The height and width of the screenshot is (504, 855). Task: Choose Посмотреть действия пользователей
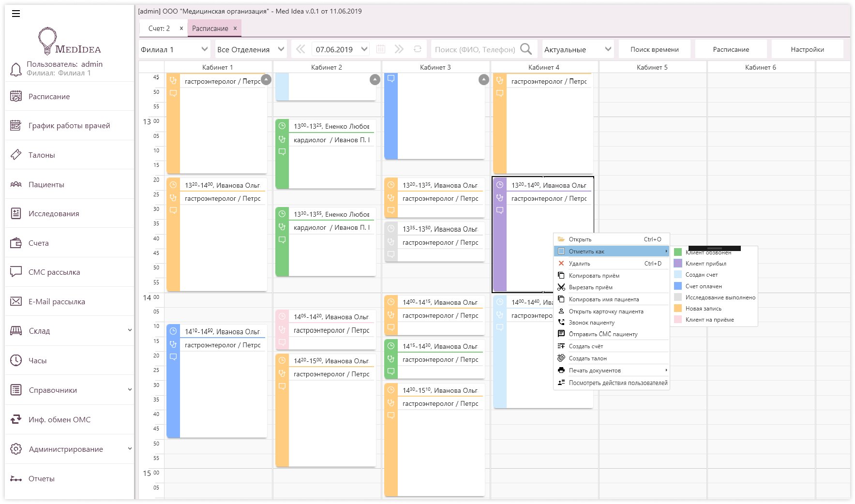pos(612,383)
